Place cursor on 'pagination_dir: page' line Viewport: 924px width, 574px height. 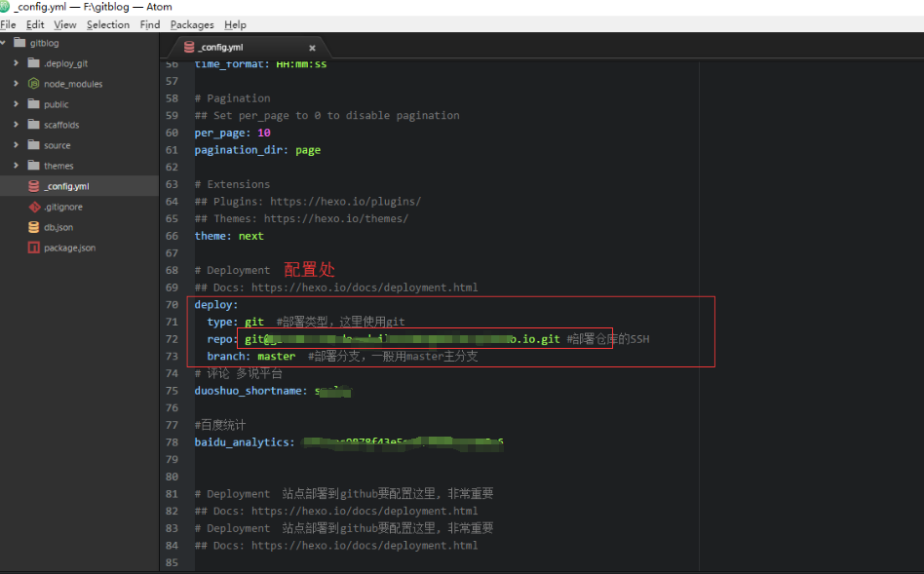(x=257, y=150)
